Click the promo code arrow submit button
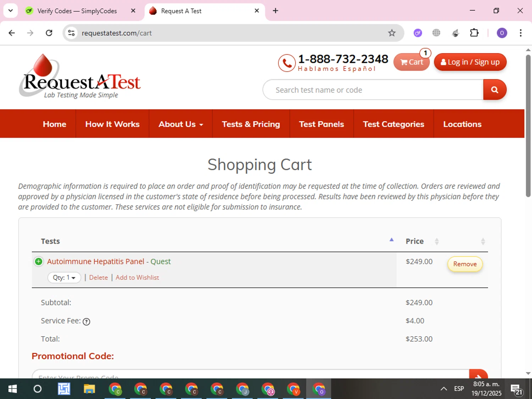The height and width of the screenshot is (399, 532). pos(478,374)
